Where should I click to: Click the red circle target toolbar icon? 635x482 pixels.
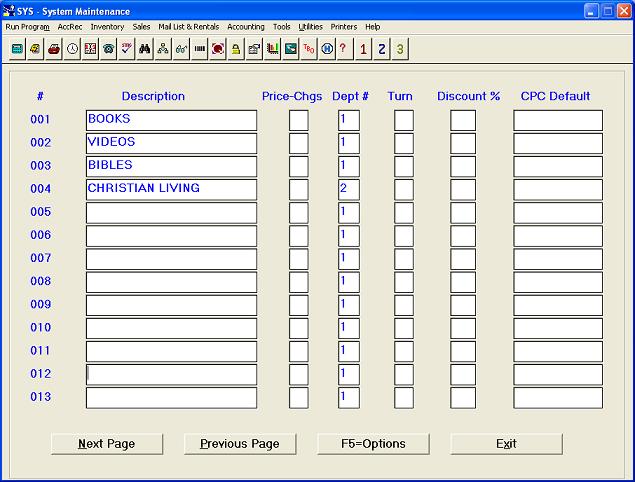click(x=218, y=49)
